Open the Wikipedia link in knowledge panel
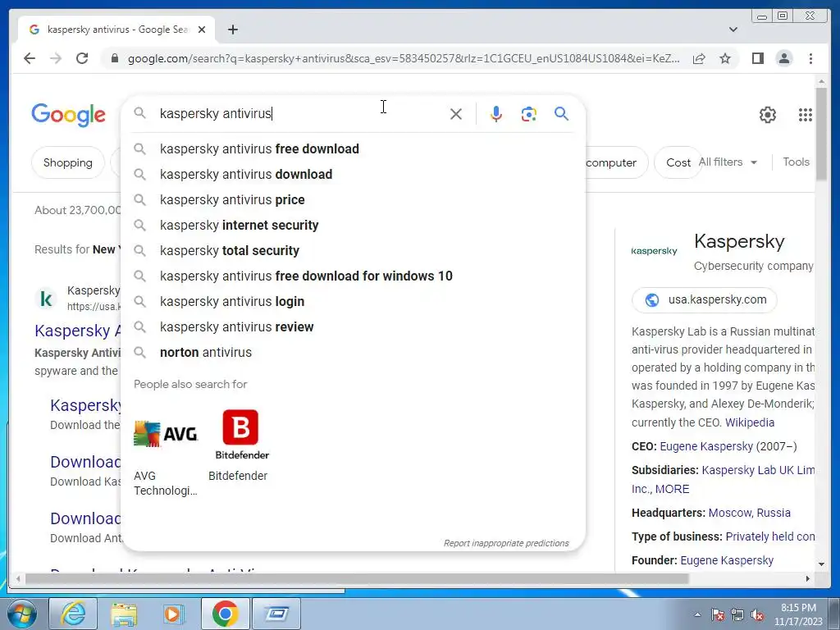The width and height of the screenshot is (840, 630). [750, 422]
